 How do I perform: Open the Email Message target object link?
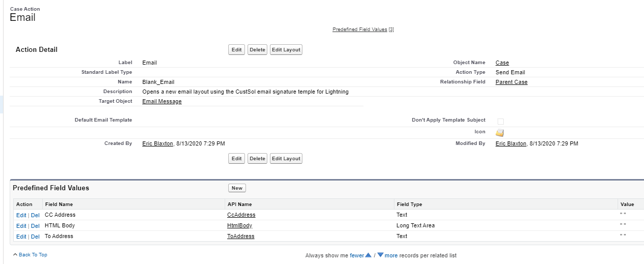click(162, 102)
